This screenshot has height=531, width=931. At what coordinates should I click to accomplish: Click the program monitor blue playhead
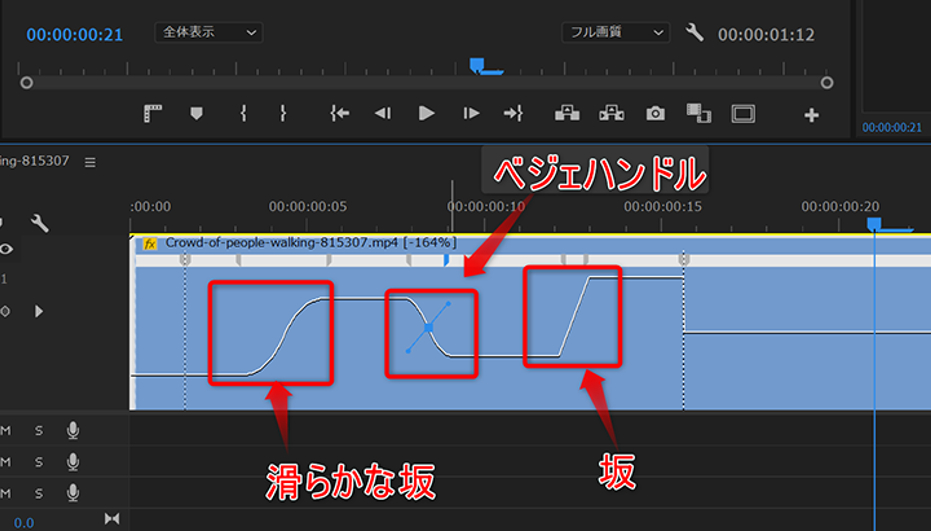click(x=477, y=64)
